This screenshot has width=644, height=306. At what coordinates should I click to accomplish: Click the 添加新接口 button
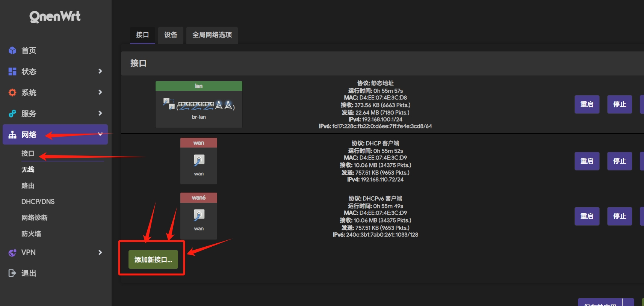coord(153,259)
